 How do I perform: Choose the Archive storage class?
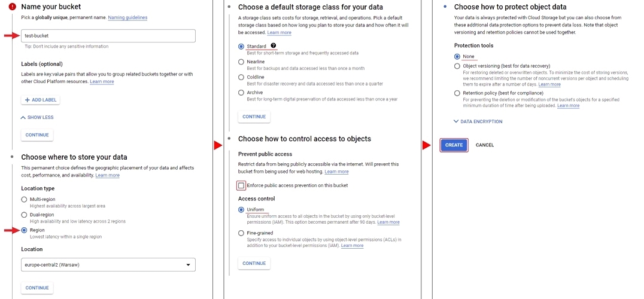click(241, 93)
